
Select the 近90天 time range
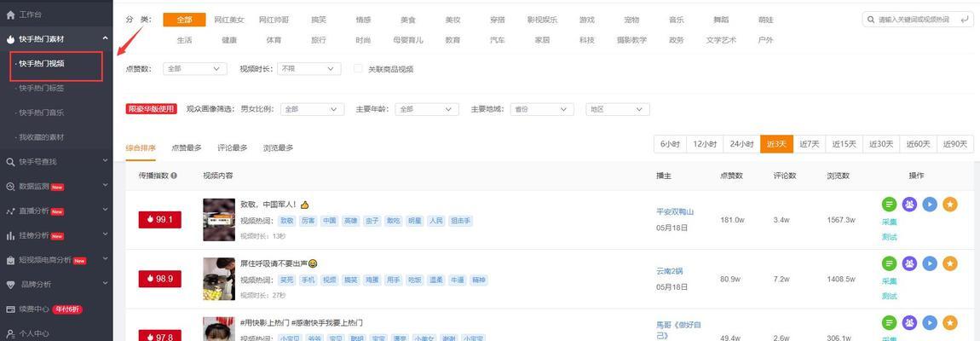point(955,144)
